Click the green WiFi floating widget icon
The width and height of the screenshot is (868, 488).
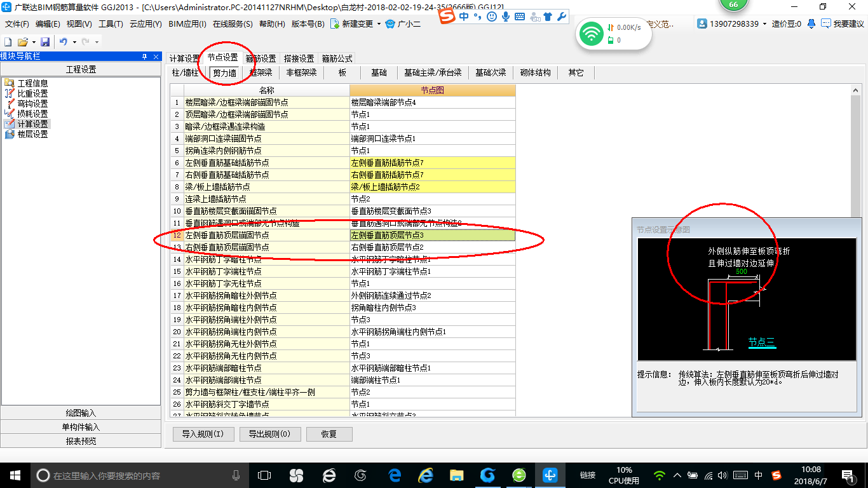[x=592, y=34]
